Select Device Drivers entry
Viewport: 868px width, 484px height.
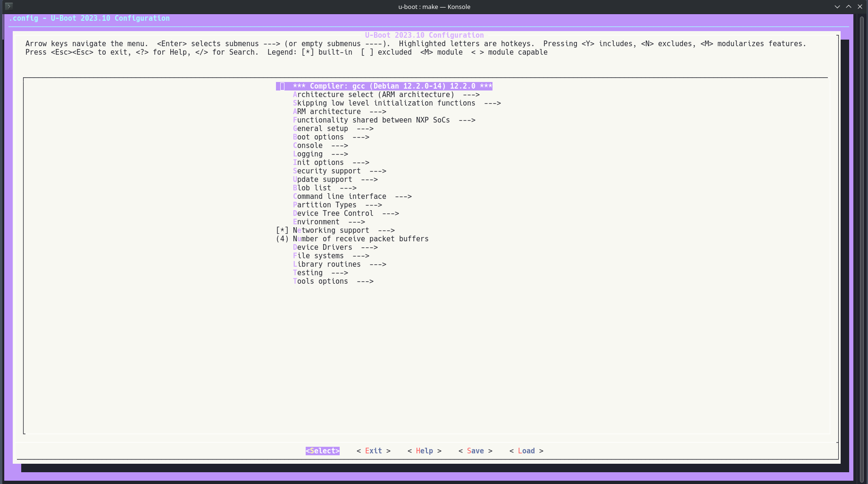(335, 247)
